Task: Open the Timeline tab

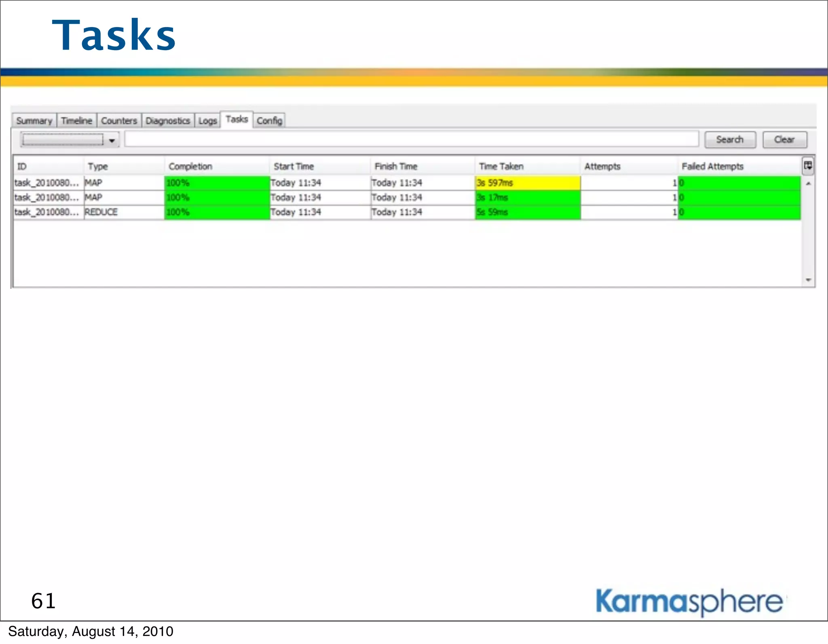Action: coord(76,121)
